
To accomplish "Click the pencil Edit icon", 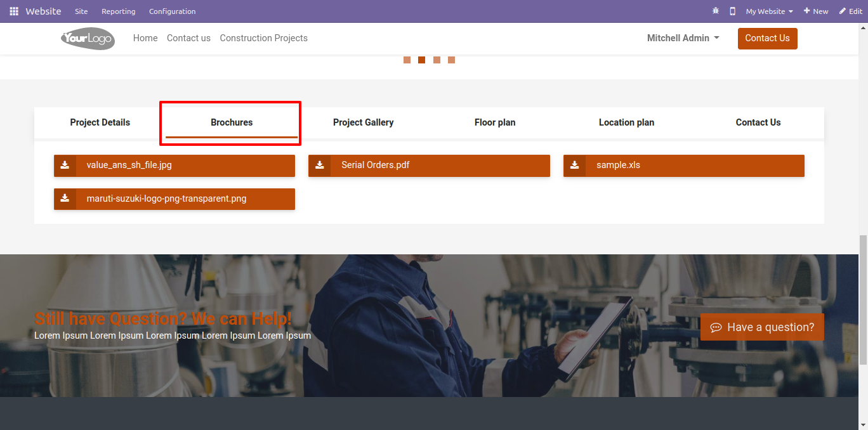I will click(843, 11).
